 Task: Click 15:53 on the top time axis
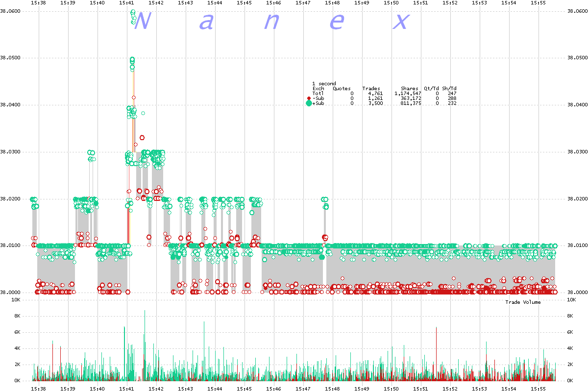[479, 3]
